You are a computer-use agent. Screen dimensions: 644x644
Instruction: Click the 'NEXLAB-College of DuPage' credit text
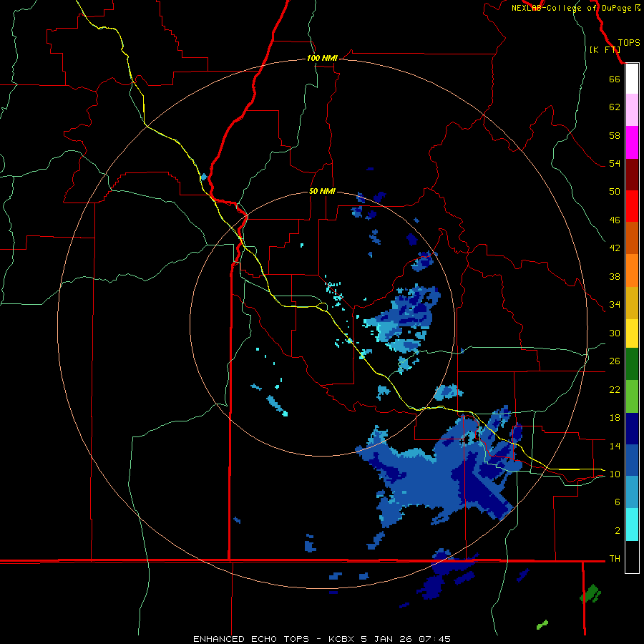coord(572,8)
